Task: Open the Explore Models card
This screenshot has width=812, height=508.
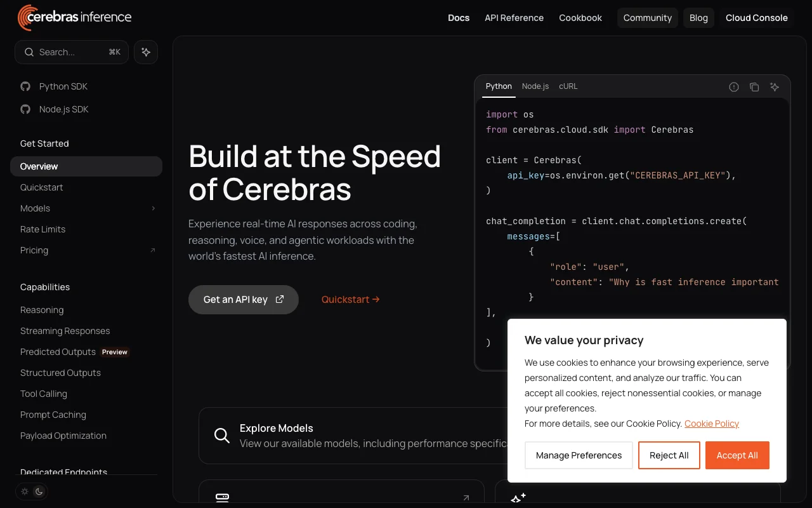Action: [353, 436]
